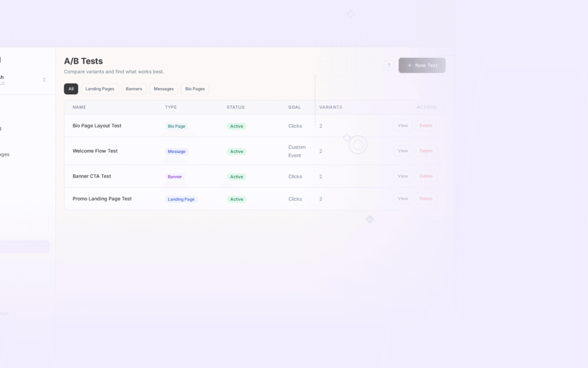View the Welcome Flow Test
Viewport: 588px width, 368px height.
tap(403, 151)
